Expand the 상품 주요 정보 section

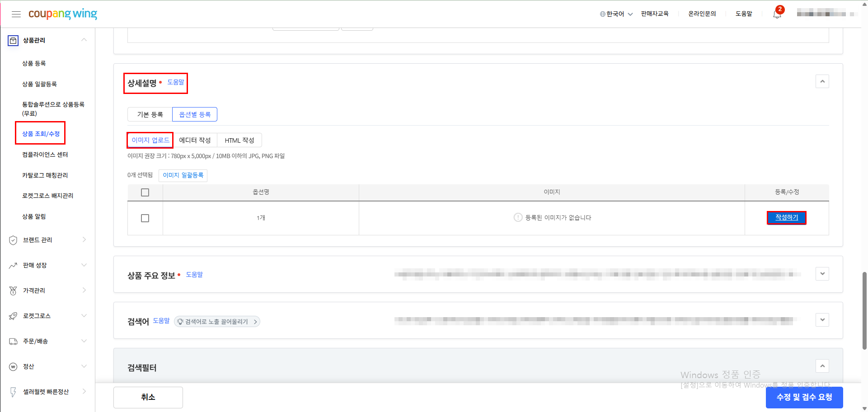coord(822,274)
